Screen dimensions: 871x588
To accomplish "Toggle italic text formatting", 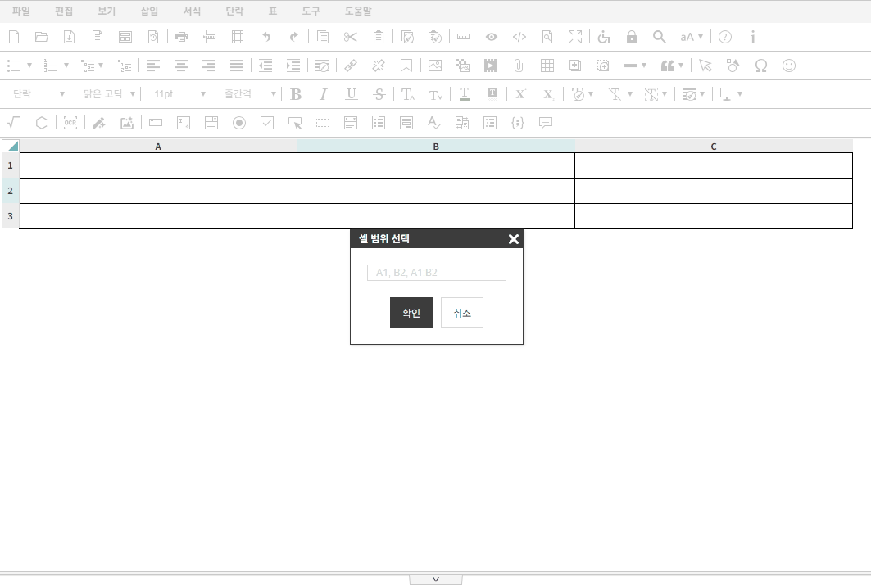I will pos(323,94).
